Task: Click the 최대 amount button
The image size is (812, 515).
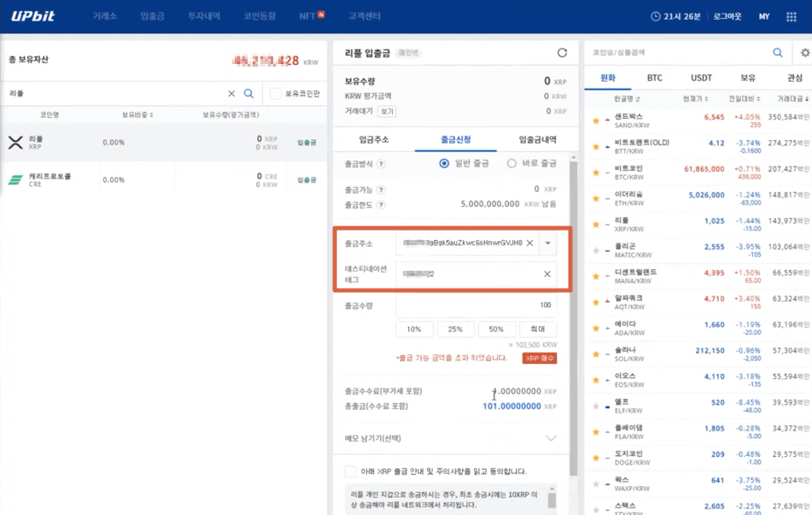Action: click(538, 329)
